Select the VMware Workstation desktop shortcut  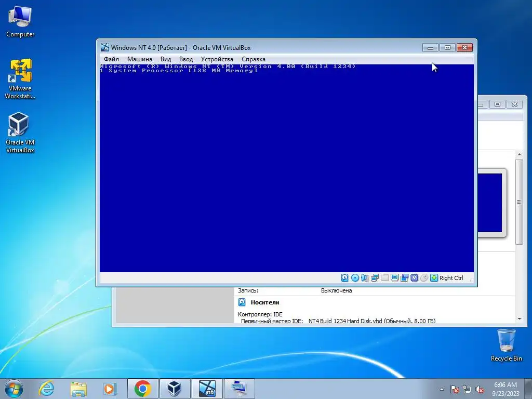pyautogui.click(x=20, y=79)
